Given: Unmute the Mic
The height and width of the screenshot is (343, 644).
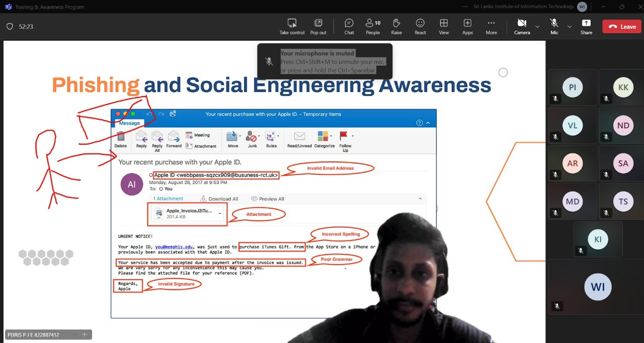Looking at the screenshot, I should tap(554, 24).
